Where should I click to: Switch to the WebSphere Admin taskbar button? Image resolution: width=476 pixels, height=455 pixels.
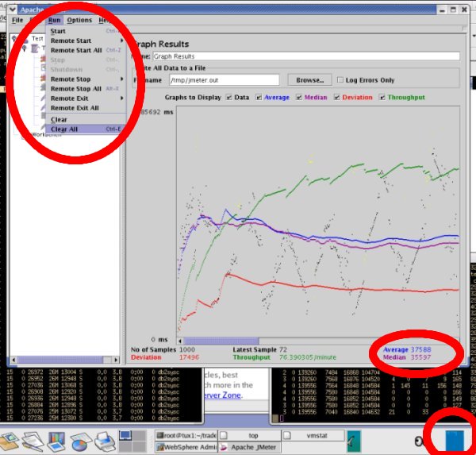(x=186, y=447)
